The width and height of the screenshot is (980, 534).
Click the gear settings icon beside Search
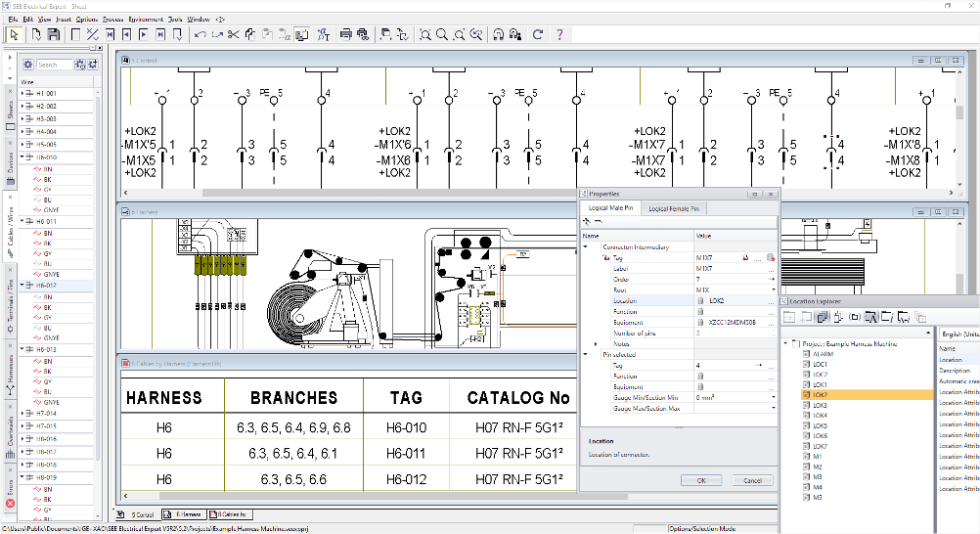point(28,65)
